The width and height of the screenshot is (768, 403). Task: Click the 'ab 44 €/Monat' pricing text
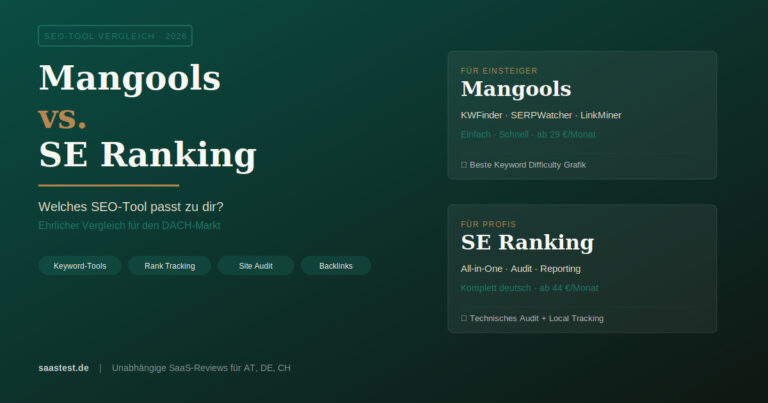click(x=569, y=288)
